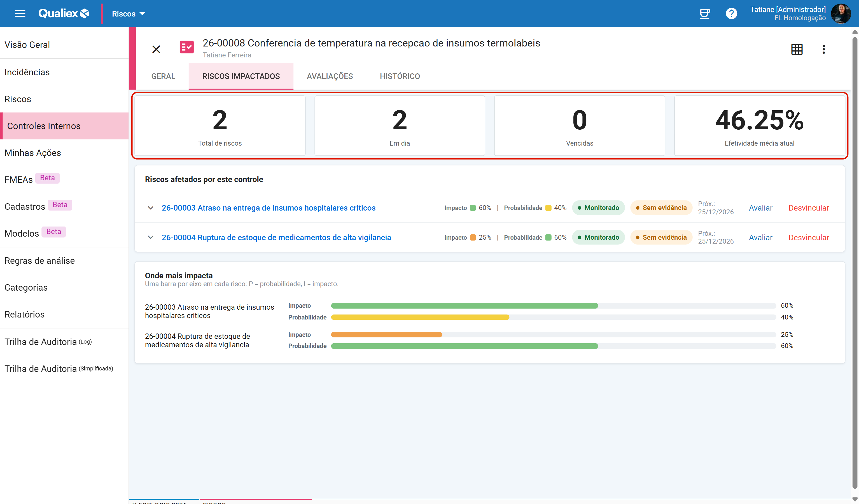Click the Qualiex logo
The image size is (859, 504).
click(x=64, y=14)
